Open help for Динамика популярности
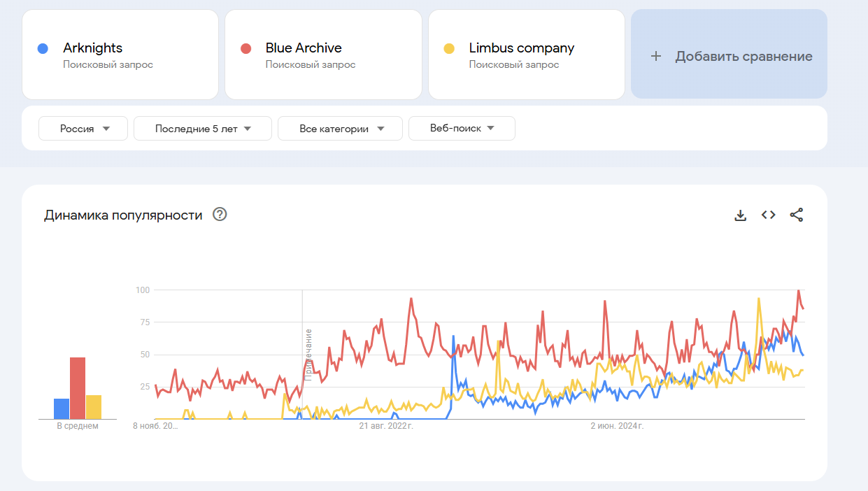Screen dimensions: 868x491 (x=220, y=215)
